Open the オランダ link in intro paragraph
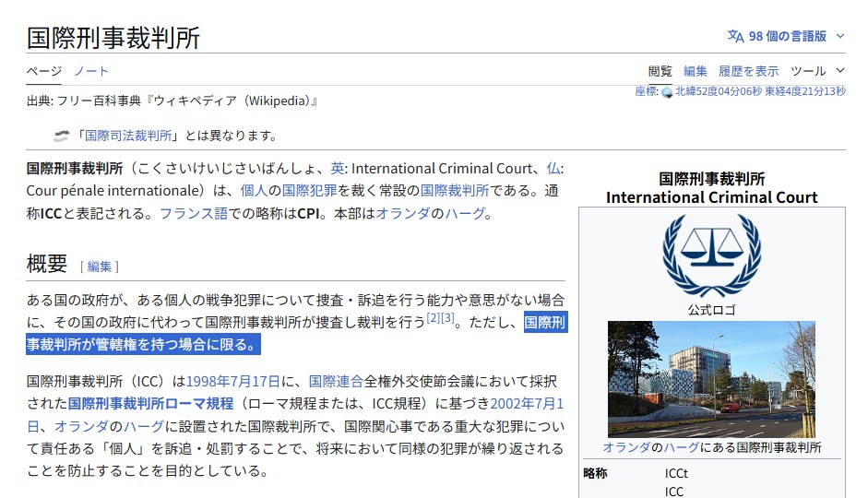This screenshot has height=498, width=868. pyautogui.click(x=403, y=213)
